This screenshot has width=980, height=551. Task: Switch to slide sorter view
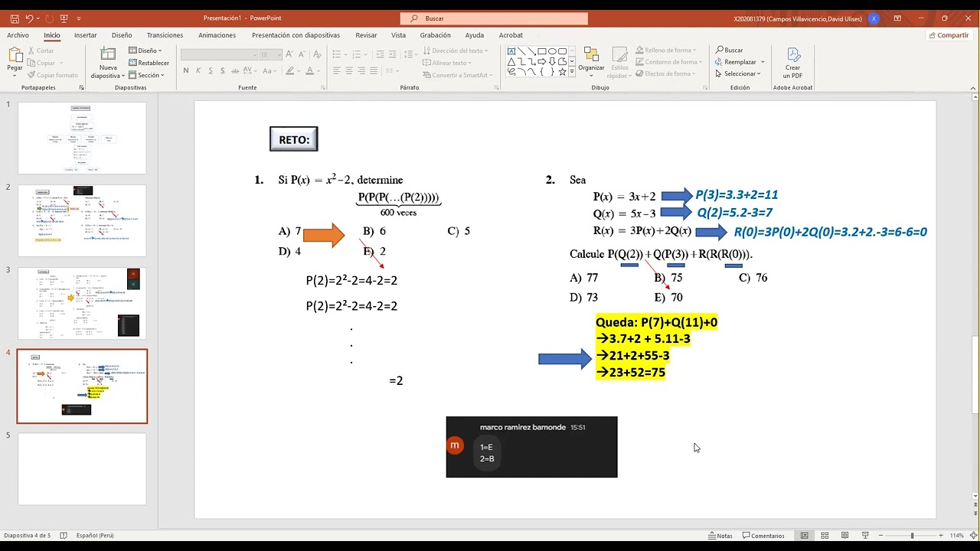[825, 536]
